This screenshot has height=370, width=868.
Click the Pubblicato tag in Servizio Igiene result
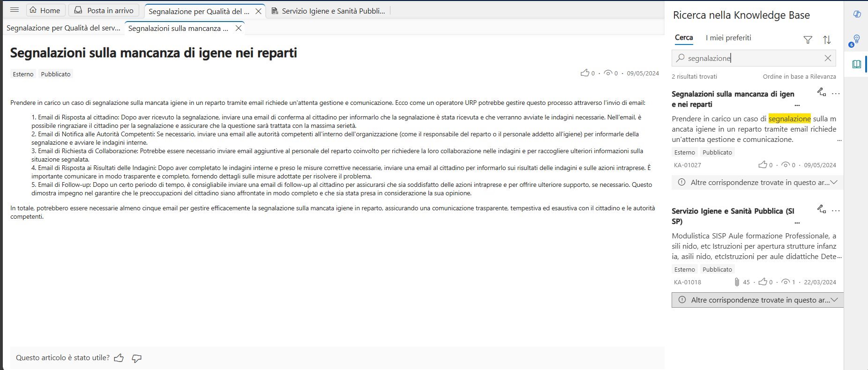[717, 269]
